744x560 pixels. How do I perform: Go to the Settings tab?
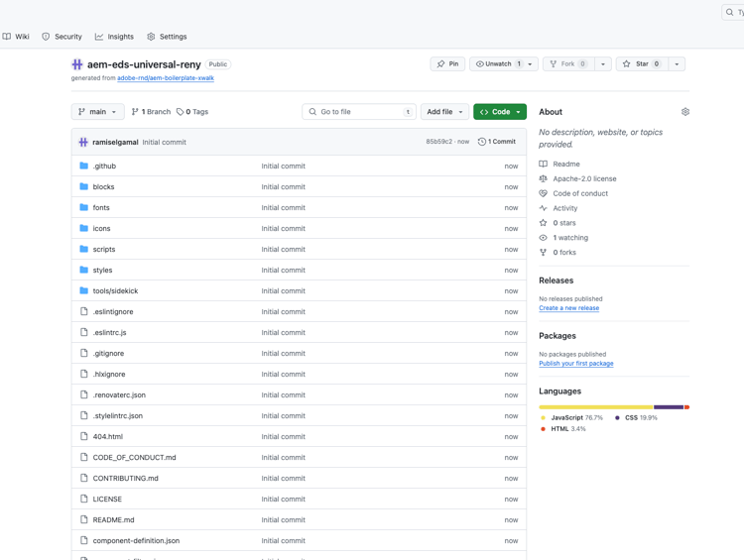tap(167, 37)
